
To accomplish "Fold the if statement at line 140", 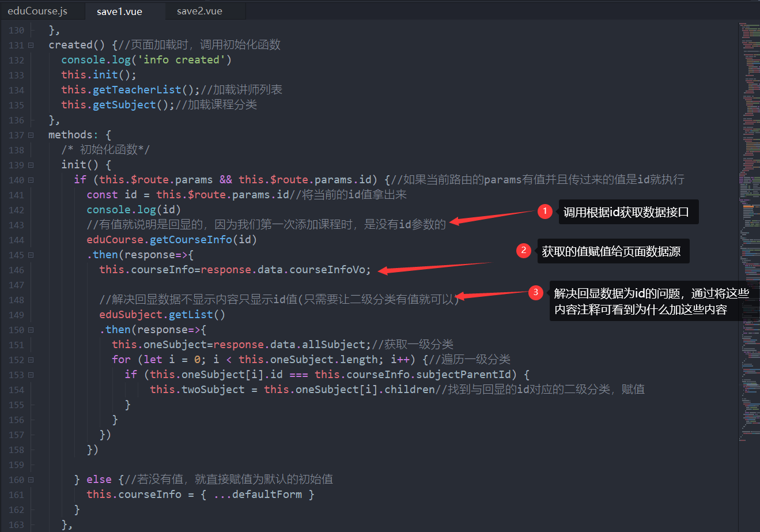I will 31,180.
